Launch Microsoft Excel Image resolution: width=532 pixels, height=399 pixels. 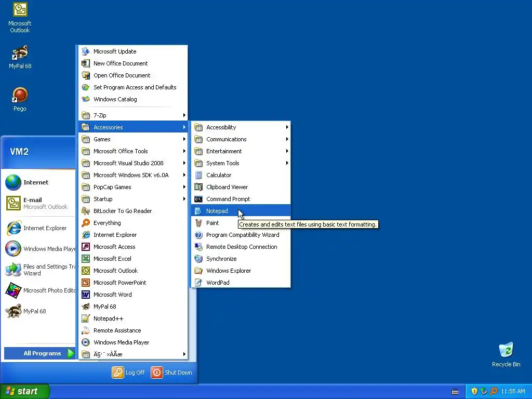pyautogui.click(x=133, y=259)
